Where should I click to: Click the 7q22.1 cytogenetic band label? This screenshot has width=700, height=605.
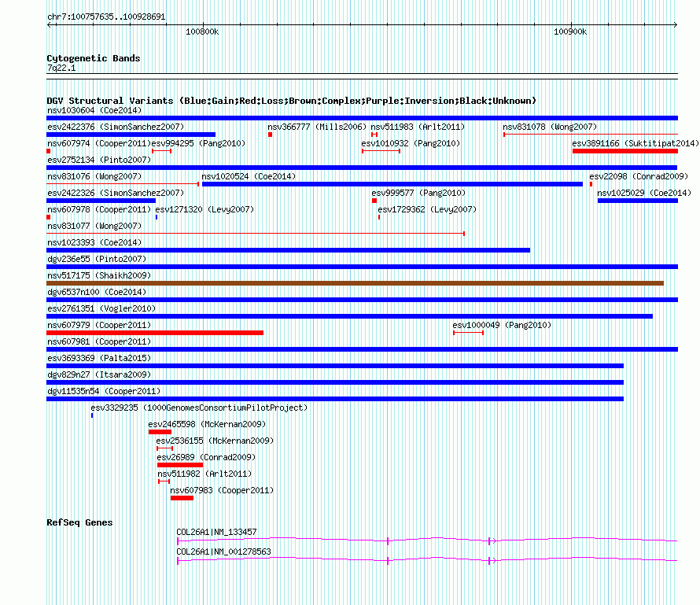61,68
